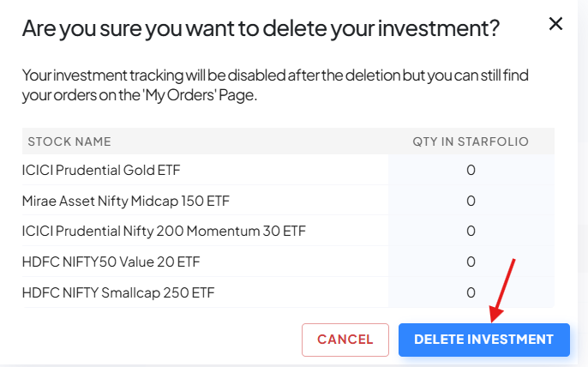Click the Qty in Starfolio column header
This screenshot has width=588, height=367.
coord(471,141)
